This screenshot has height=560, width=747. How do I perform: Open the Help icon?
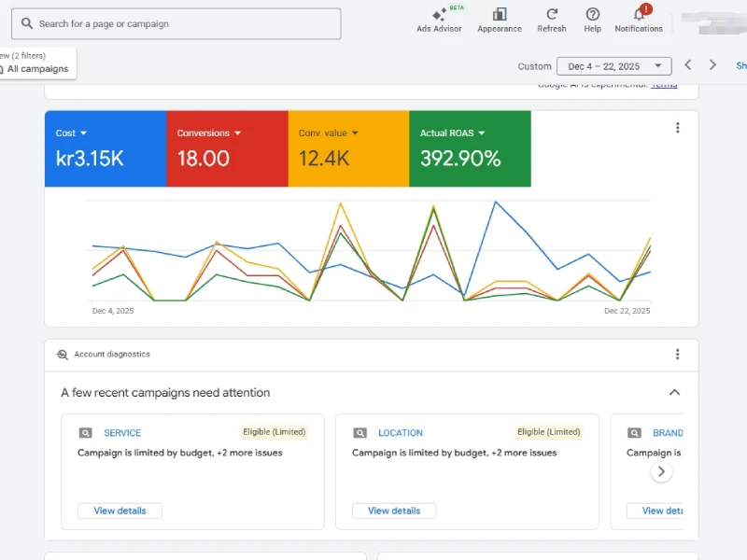coord(592,16)
